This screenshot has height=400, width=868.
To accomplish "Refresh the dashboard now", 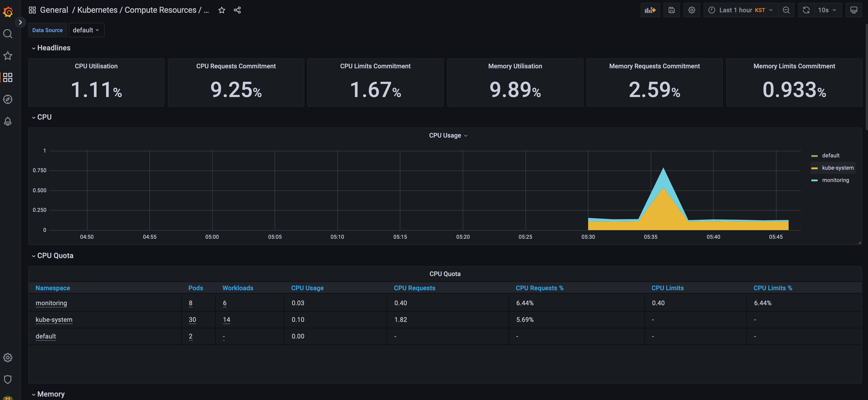I will coord(806,10).
